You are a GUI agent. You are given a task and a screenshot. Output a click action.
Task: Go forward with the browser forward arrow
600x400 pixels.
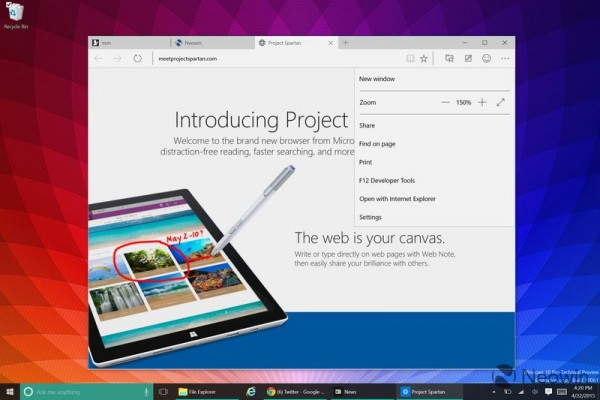tap(117, 59)
